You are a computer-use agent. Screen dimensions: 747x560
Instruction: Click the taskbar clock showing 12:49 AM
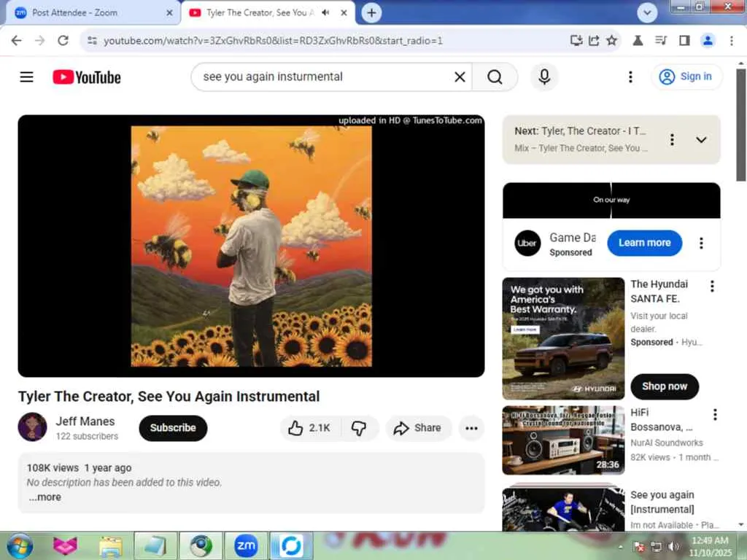710,546
